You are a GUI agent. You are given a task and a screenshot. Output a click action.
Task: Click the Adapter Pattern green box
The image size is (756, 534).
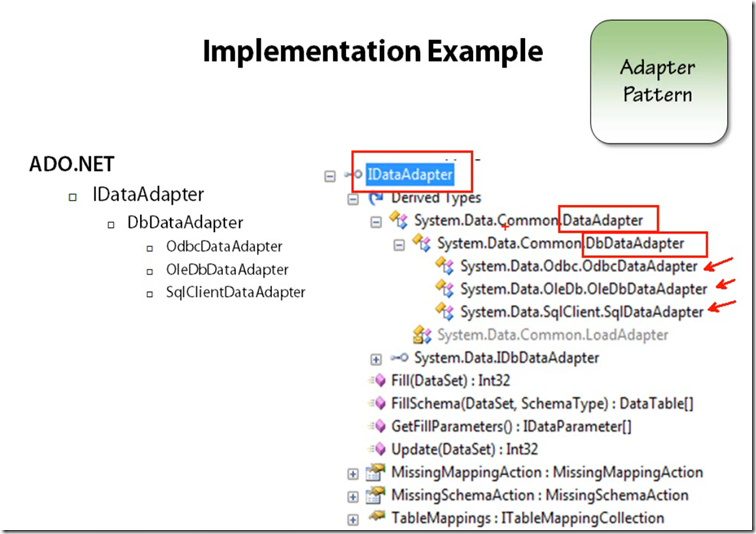(x=659, y=82)
